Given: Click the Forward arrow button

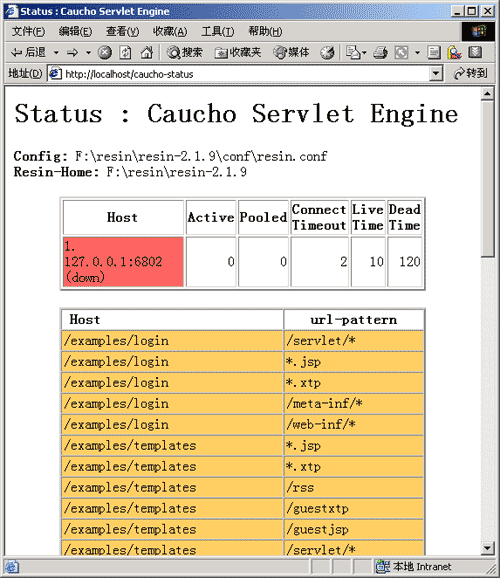Looking at the screenshot, I should tap(73, 53).
